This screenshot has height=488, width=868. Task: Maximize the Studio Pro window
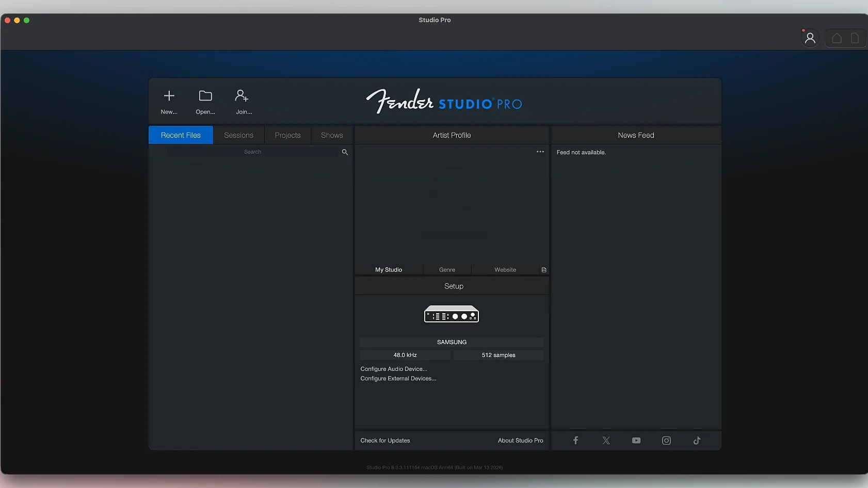tap(27, 20)
